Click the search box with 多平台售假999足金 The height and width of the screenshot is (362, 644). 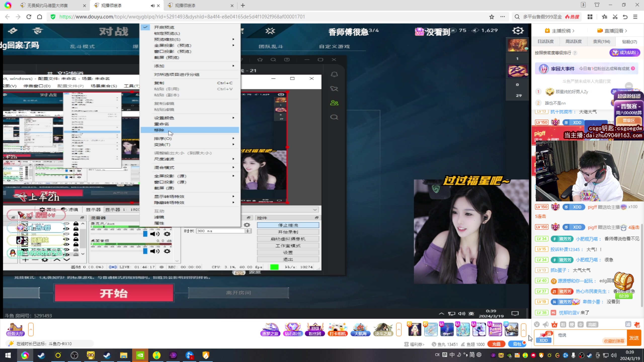pos(547,17)
